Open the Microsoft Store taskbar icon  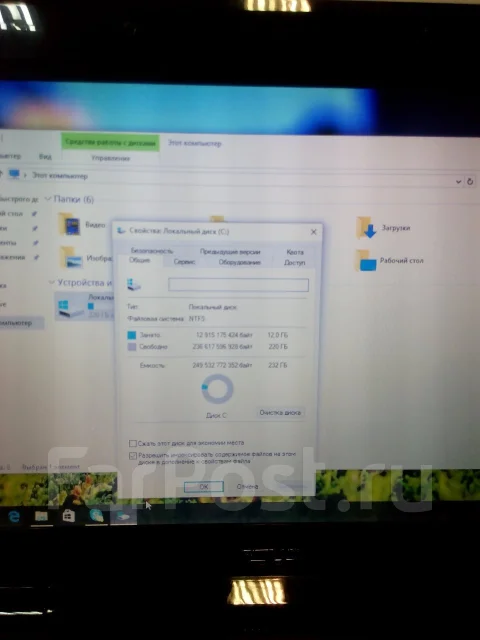69,516
